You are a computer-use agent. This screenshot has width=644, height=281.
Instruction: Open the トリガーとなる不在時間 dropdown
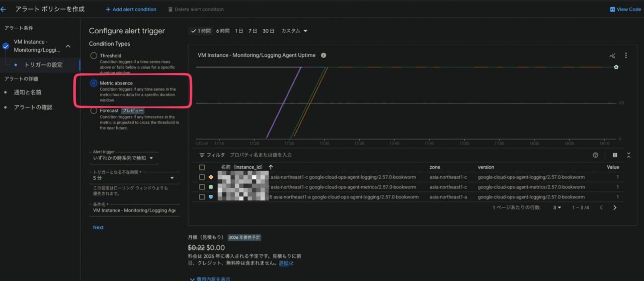pos(133,178)
